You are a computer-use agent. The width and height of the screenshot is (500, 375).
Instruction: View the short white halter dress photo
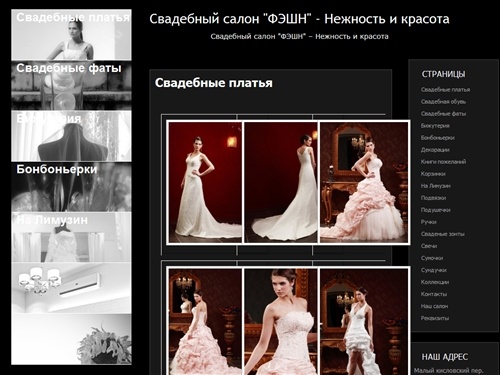coord(364,322)
